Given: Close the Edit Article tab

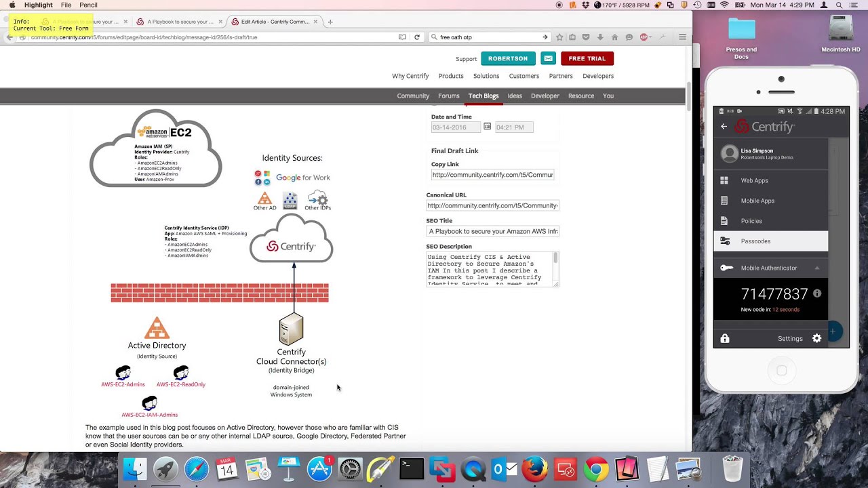Looking at the screenshot, I should click(x=315, y=22).
